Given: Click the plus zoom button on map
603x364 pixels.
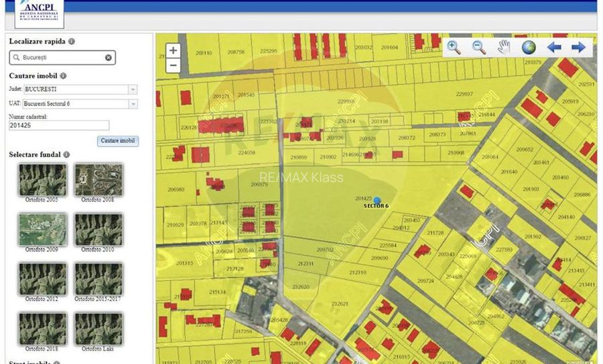Looking at the screenshot, I should [173, 50].
